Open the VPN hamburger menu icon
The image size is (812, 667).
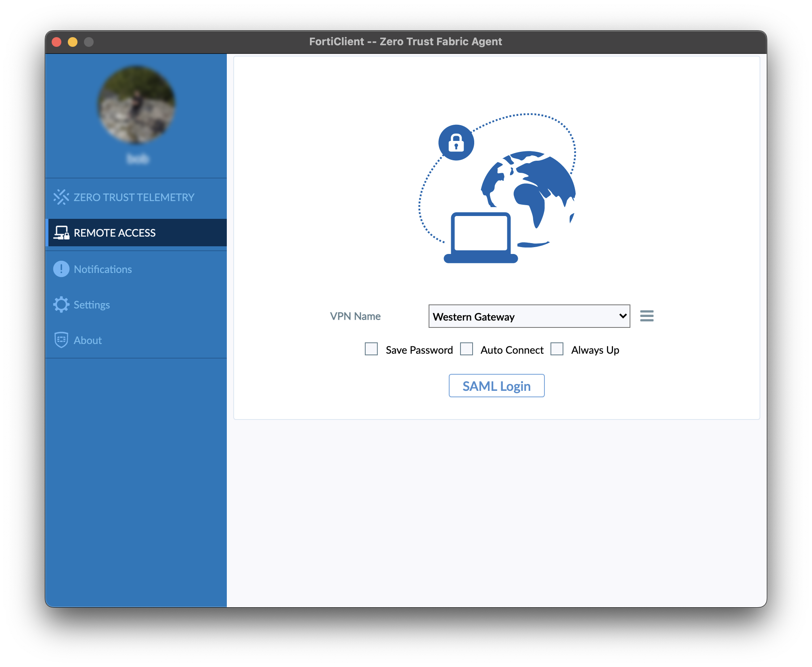[647, 316]
